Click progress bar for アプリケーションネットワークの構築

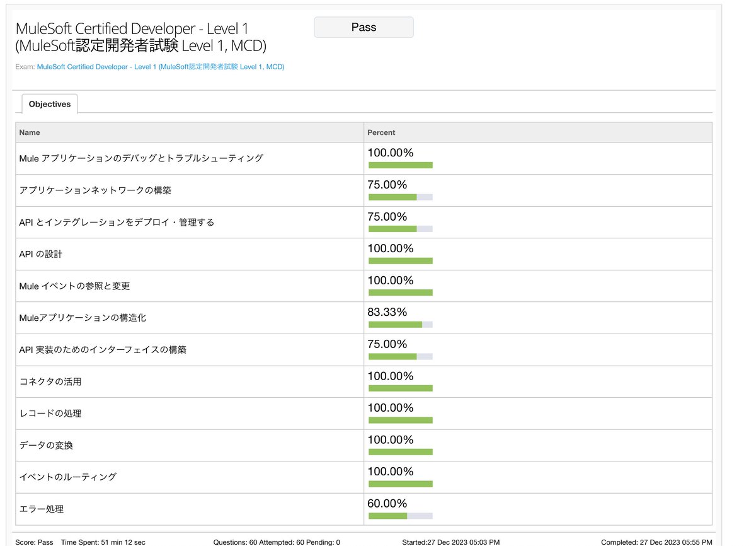pyautogui.click(x=401, y=197)
